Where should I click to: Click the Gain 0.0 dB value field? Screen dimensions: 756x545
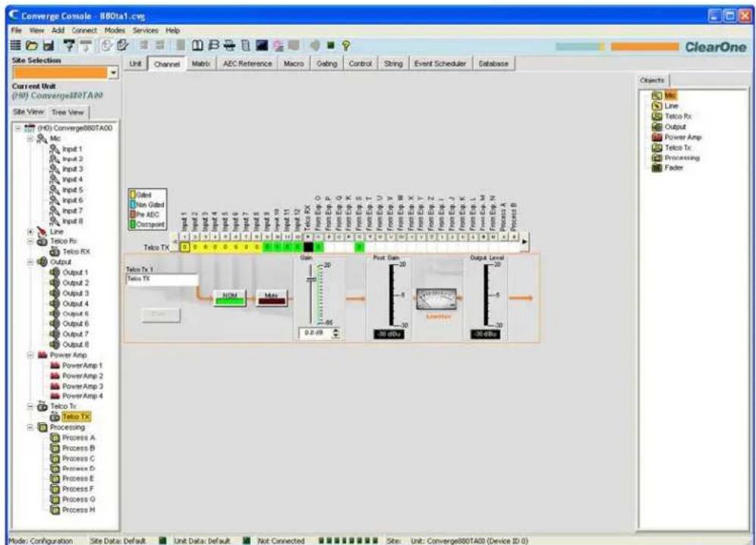(315, 332)
